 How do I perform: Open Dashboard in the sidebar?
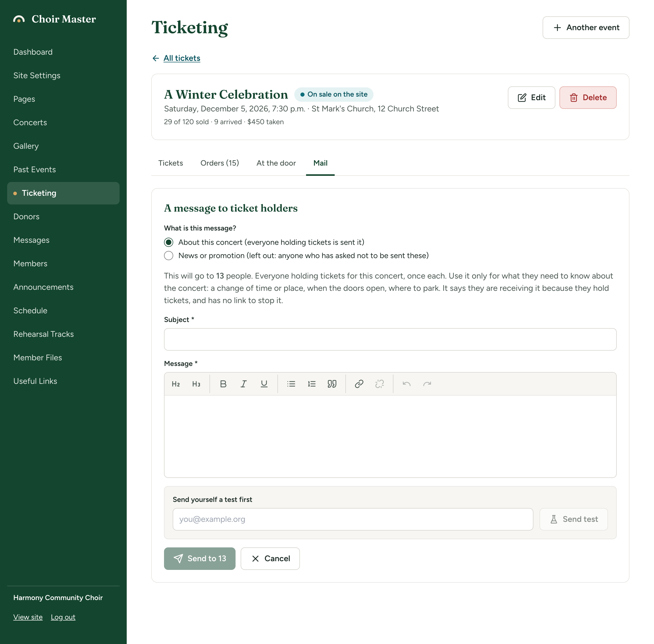pos(63,52)
